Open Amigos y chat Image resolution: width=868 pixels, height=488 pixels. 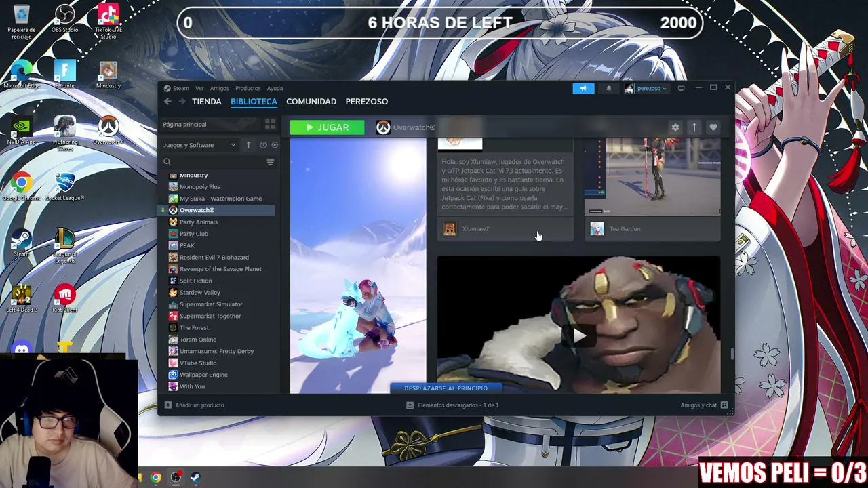coord(704,405)
